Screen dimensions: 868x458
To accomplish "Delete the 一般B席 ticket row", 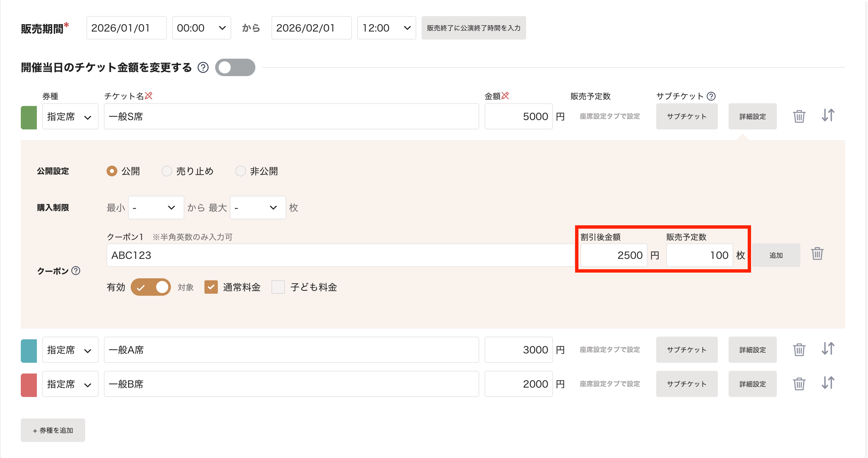I will pos(799,384).
